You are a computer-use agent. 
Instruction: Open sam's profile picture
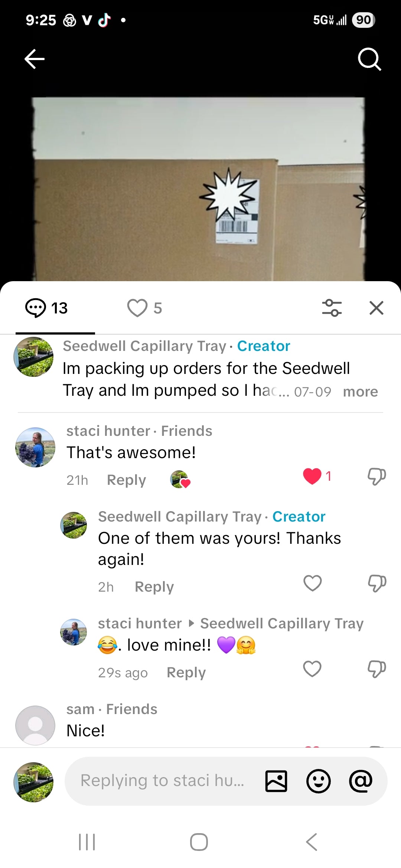[x=35, y=726]
